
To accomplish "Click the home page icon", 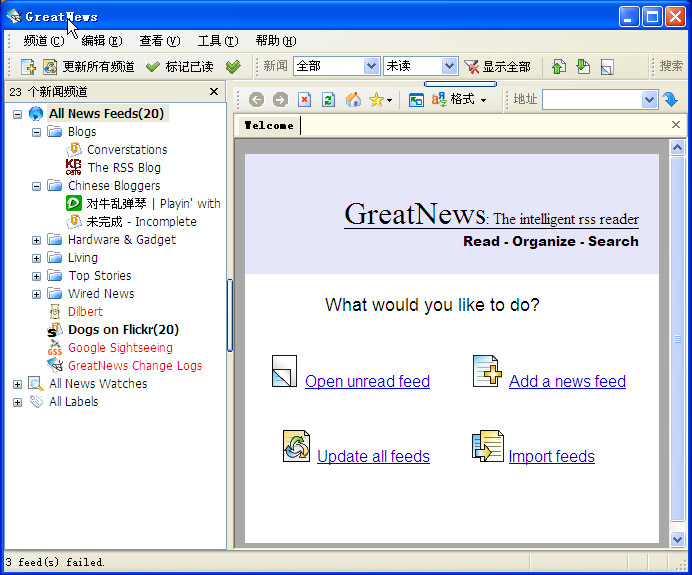I will click(x=353, y=100).
